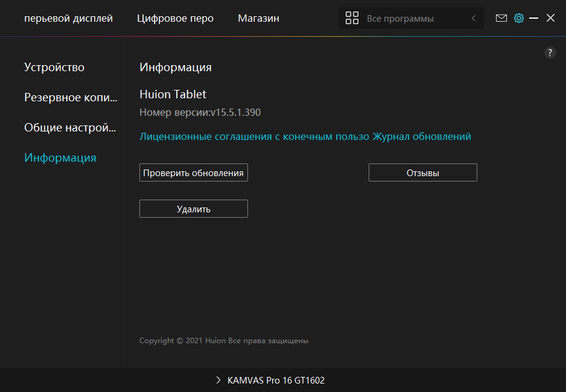Open the Журнал обновлений link

point(422,137)
